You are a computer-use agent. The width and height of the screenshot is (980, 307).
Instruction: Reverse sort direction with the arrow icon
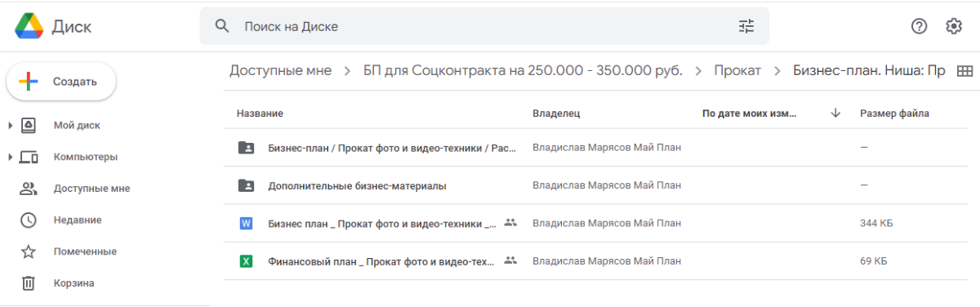click(x=835, y=113)
